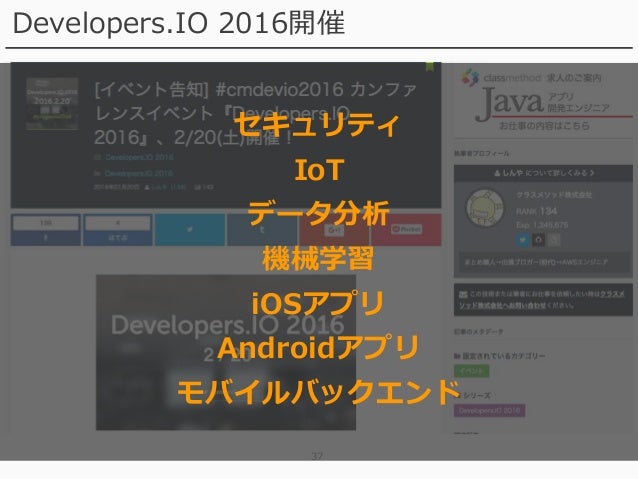
Task: Click the Hatena bookmark share button
Action: coord(118,230)
